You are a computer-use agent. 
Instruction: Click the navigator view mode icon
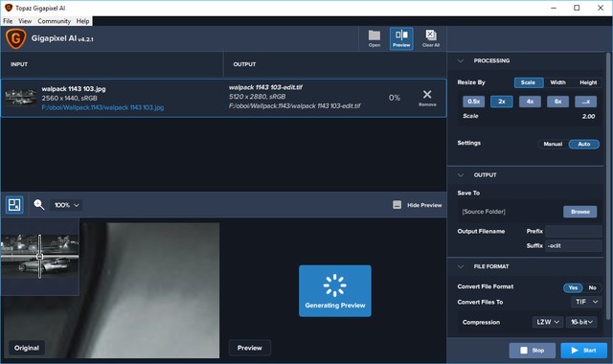pyautogui.click(x=14, y=204)
